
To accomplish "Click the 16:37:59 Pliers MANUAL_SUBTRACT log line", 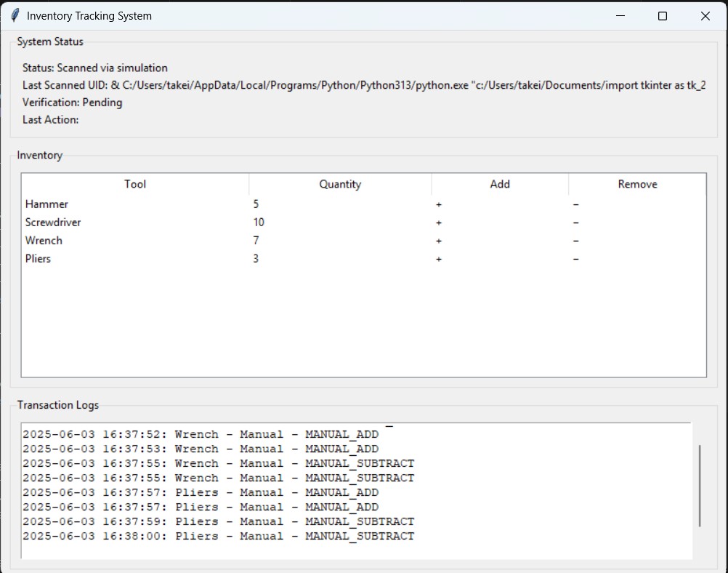I will pyautogui.click(x=218, y=521).
